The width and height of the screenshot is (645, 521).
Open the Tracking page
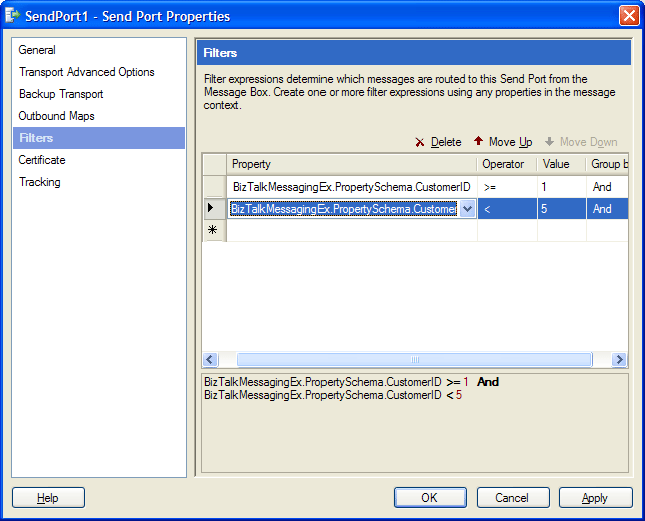click(40, 182)
